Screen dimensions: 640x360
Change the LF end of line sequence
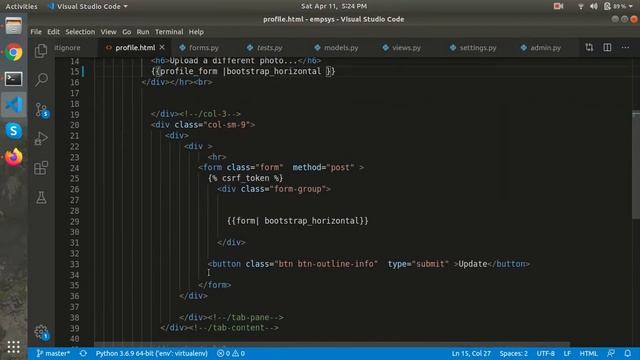[x=567, y=353]
